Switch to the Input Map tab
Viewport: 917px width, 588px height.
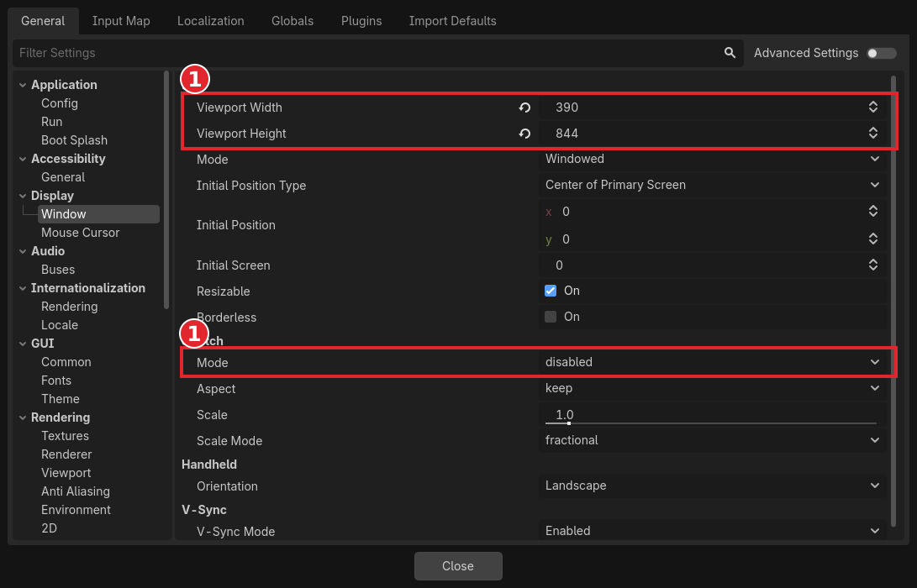[121, 21]
